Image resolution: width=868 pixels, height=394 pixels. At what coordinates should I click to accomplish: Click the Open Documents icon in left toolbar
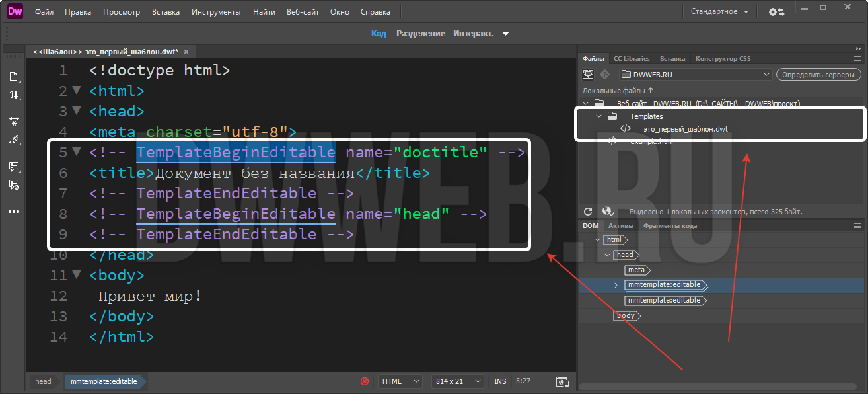click(13, 77)
